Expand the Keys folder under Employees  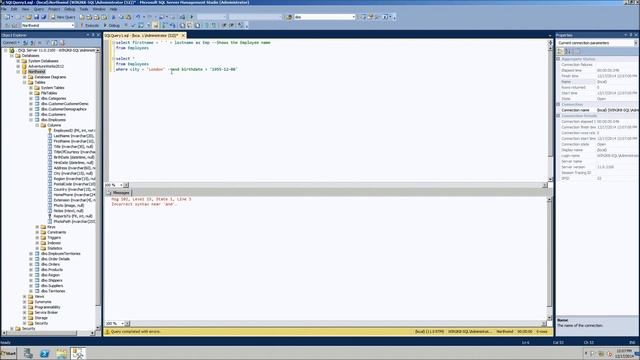tap(37, 227)
